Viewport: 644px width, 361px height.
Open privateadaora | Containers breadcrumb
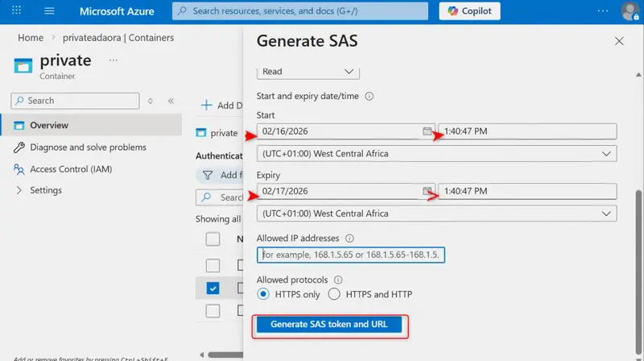[118, 38]
